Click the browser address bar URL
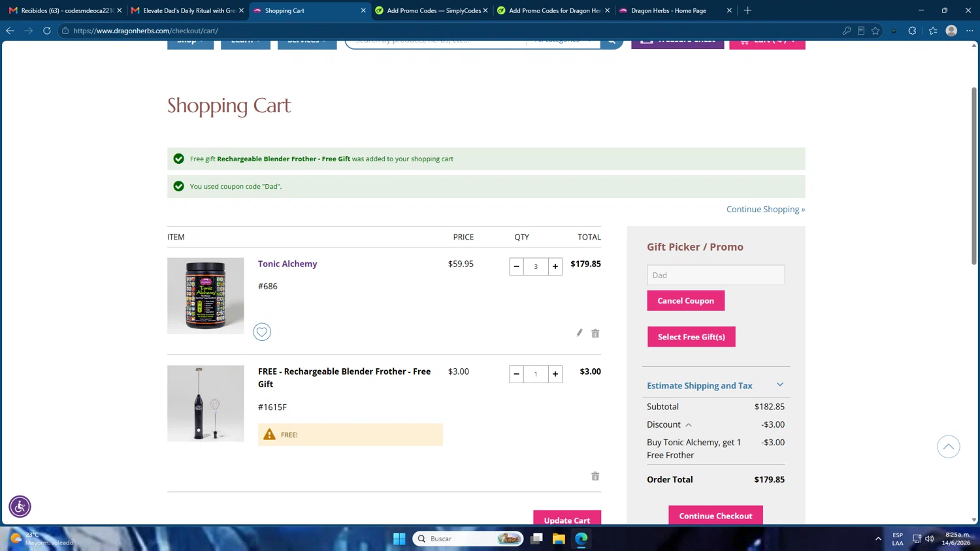980x551 pixels. click(x=146, y=31)
